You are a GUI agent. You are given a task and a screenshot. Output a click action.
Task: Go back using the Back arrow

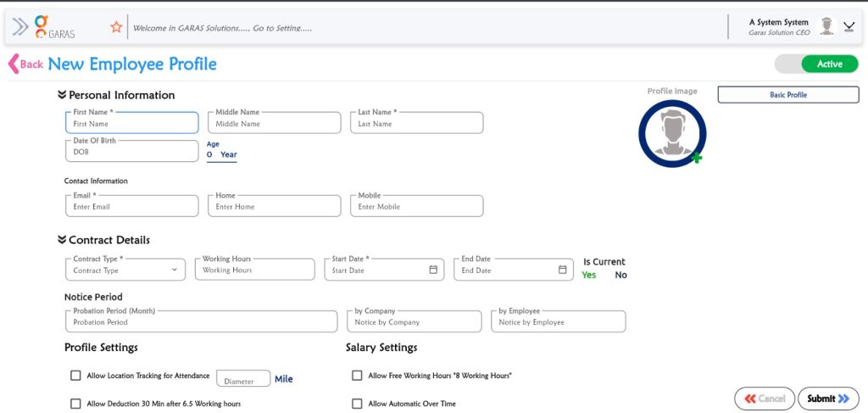(25, 64)
